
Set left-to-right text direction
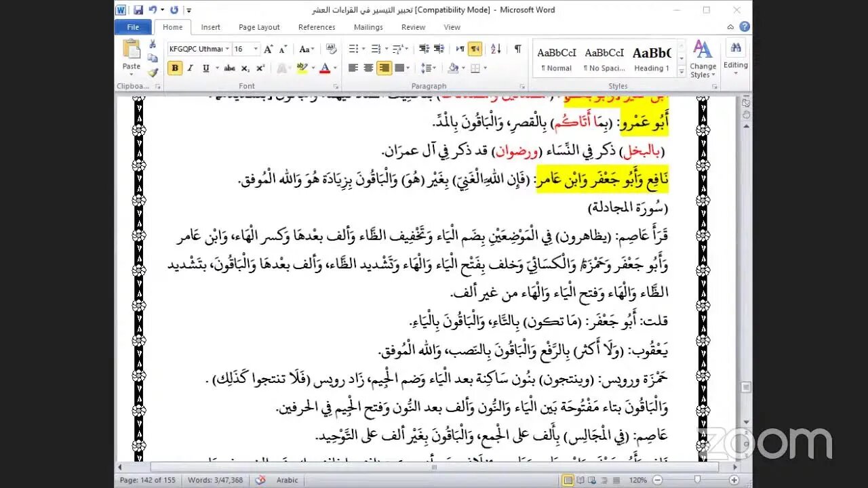[460, 49]
